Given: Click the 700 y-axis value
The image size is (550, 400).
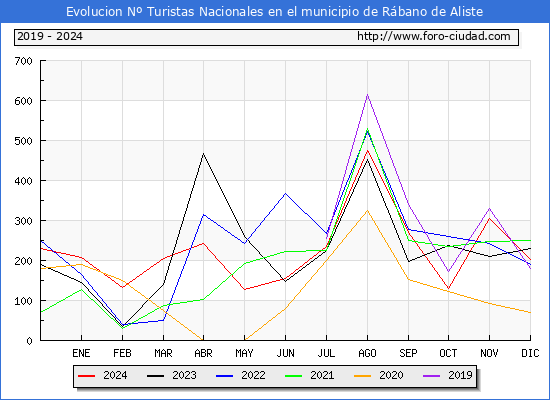Looking at the screenshot, I should [x=24, y=61].
